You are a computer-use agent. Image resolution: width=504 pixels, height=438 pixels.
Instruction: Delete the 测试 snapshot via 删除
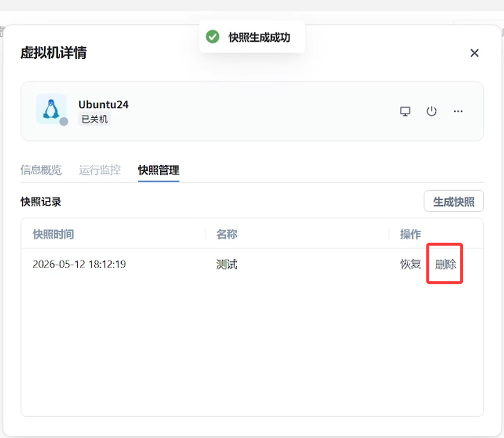446,264
